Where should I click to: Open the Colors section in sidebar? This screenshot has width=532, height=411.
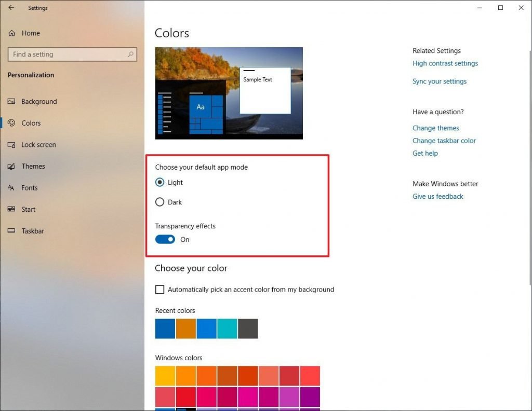(31, 123)
